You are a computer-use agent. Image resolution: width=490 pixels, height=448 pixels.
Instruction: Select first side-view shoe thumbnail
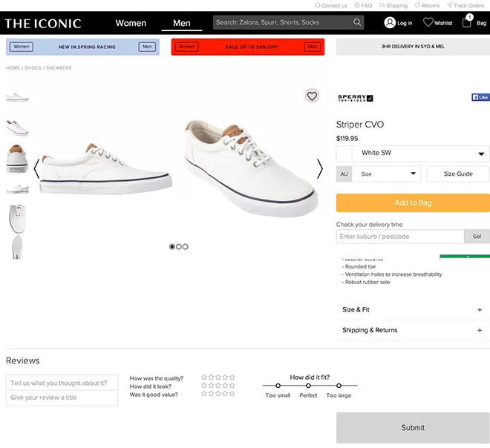(x=17, y=97)
